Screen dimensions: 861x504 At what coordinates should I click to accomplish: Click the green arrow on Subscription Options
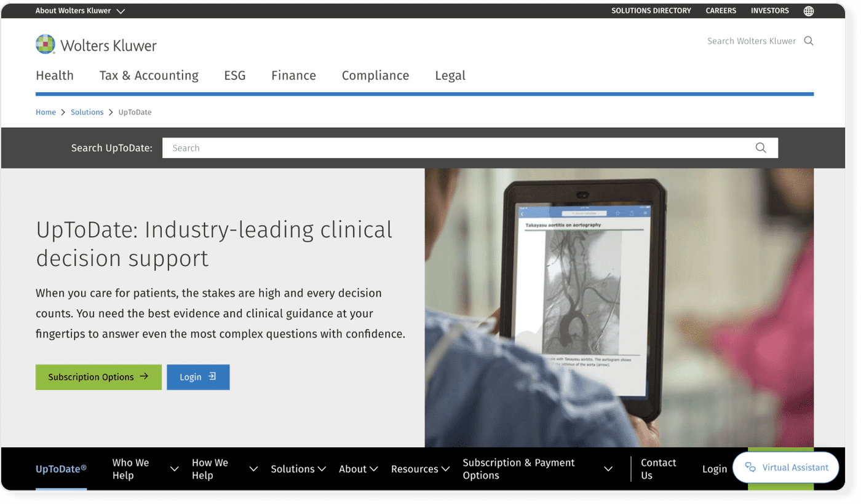point(143,377)
